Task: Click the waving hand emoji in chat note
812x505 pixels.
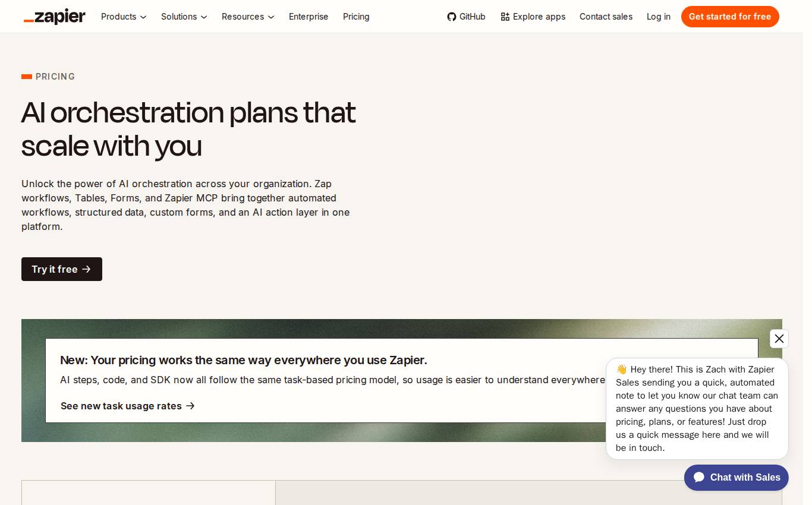Action: [622, 370]
